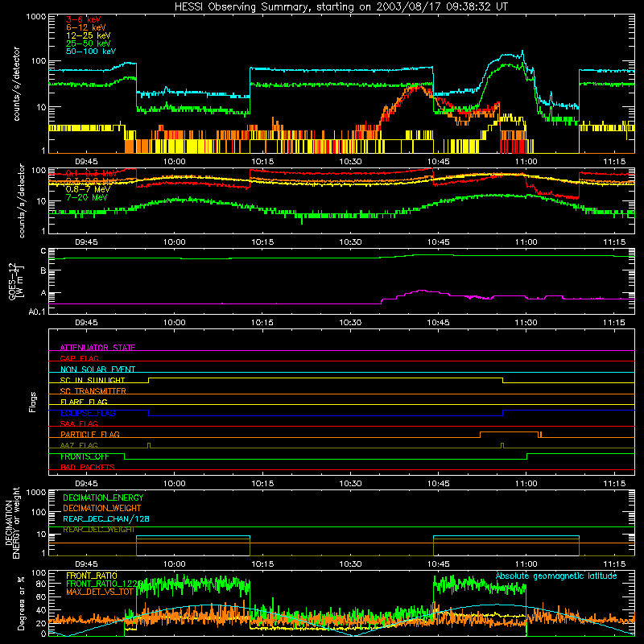Select the NON_SOLAR_EVENT flag label
Image resolution: width=644 pixels, height=644 pixels.
coord(97,369)
